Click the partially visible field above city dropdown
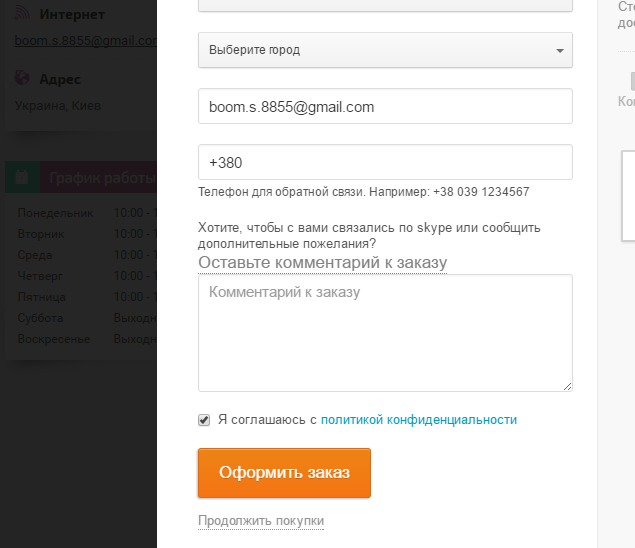Screen dimensions: 635x548 [x=385, y=6]
